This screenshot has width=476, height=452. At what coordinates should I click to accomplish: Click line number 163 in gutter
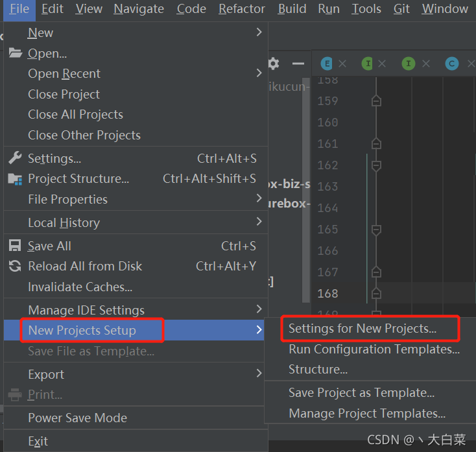pos(327,186)
